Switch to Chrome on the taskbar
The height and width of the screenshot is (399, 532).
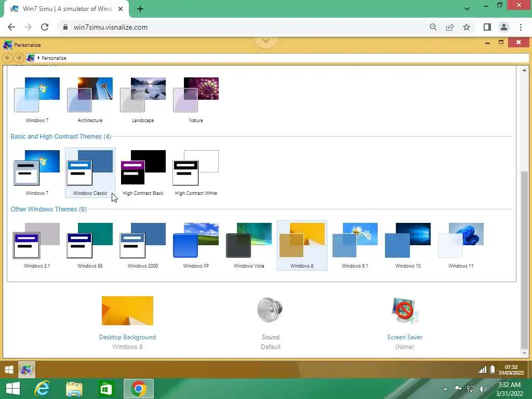[x=138, y=389]
